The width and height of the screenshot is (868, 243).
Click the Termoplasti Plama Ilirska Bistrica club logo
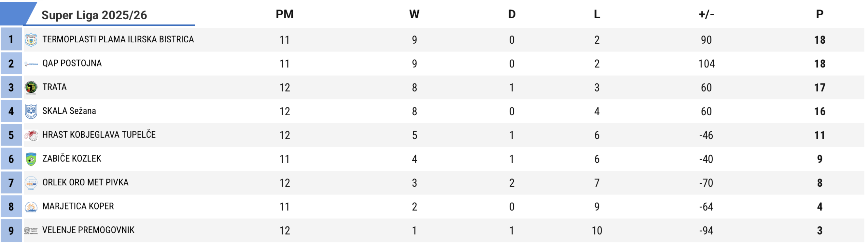[x=31, y=40]
